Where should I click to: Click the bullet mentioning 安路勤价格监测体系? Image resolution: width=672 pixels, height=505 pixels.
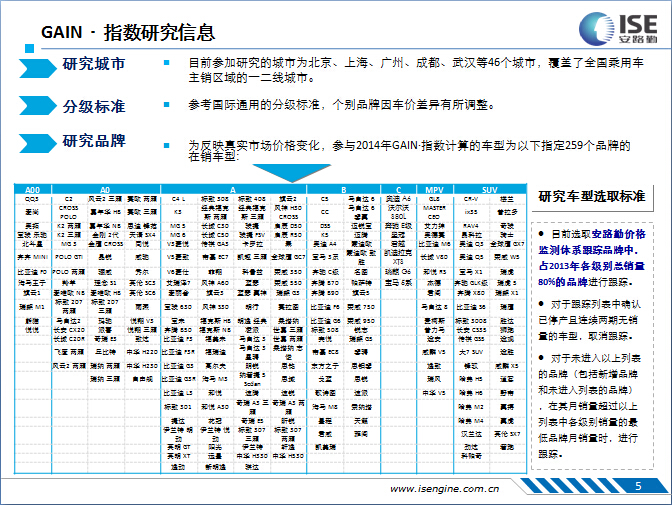coord(592,258)
